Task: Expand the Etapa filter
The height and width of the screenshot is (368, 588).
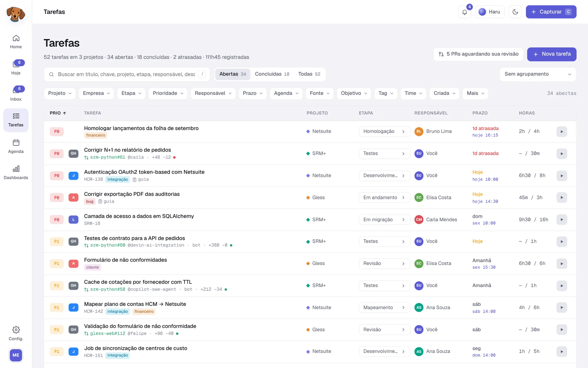Action: (x=131, y=93)
